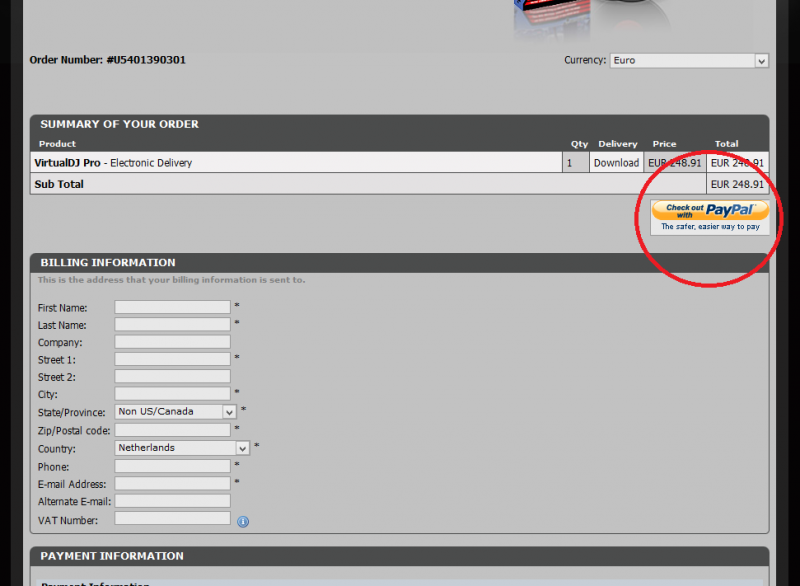The image size is (800, 586).
Task: Click the Sub Total EUR 248.91 amount
Action: click(737, 184)
